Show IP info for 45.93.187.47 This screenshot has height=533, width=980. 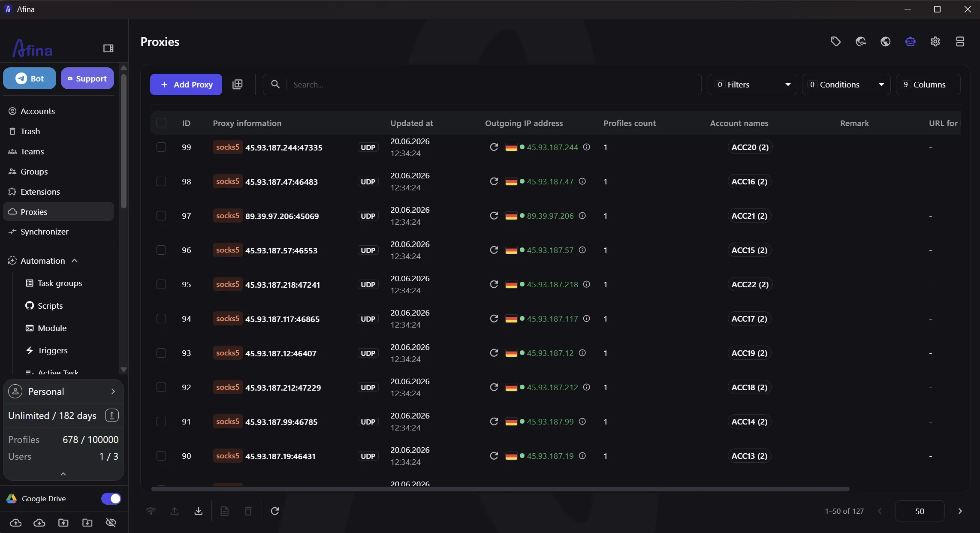(x=582, y=181)
